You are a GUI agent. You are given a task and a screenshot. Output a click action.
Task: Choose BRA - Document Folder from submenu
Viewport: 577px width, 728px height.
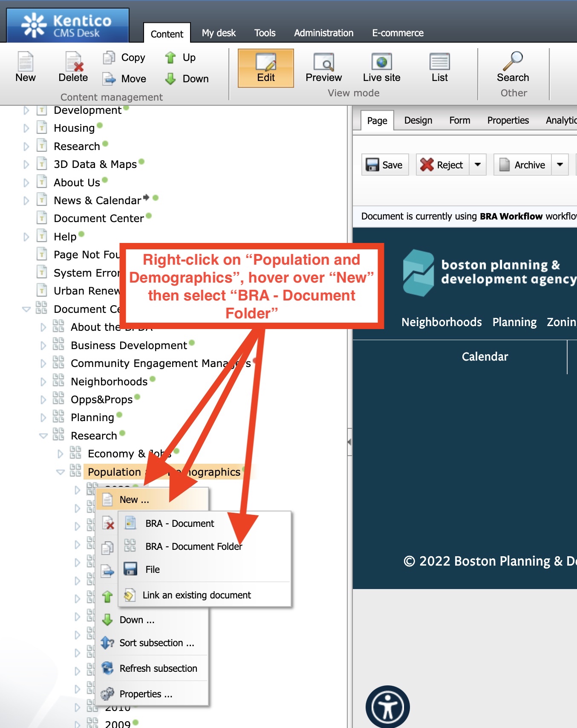[193, 546]
